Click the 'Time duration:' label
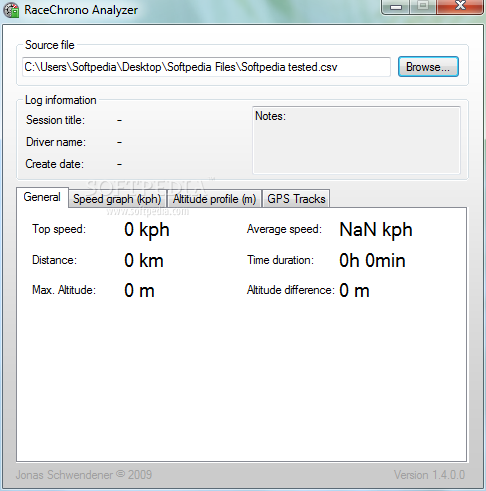The width and height of the screenshot is (486, 491). pos(280,260)
